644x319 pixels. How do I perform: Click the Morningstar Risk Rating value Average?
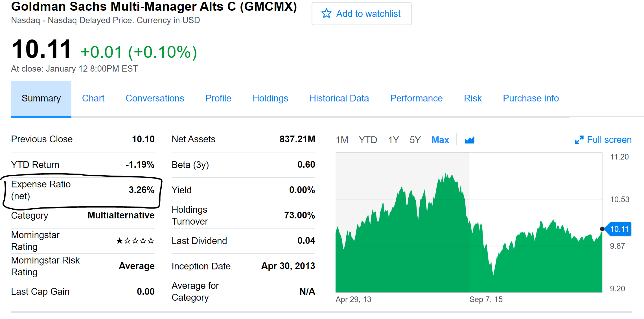tap(137, 266)
